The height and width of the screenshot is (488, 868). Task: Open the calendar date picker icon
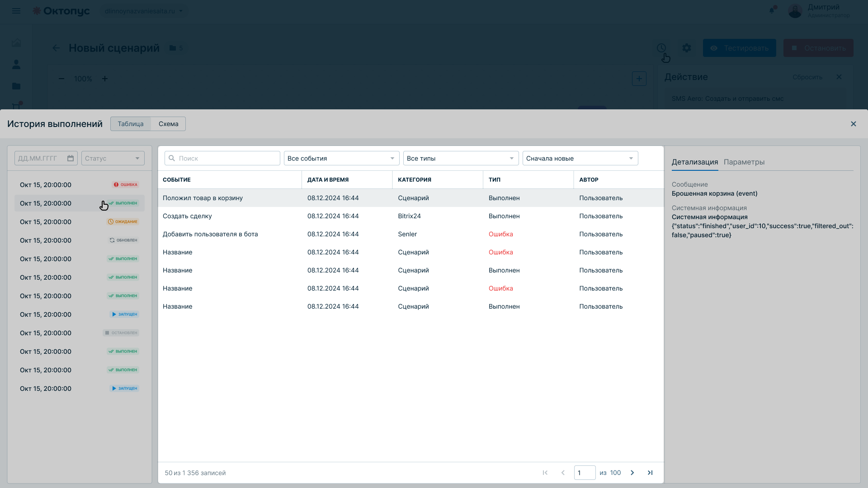pos(71,158)
